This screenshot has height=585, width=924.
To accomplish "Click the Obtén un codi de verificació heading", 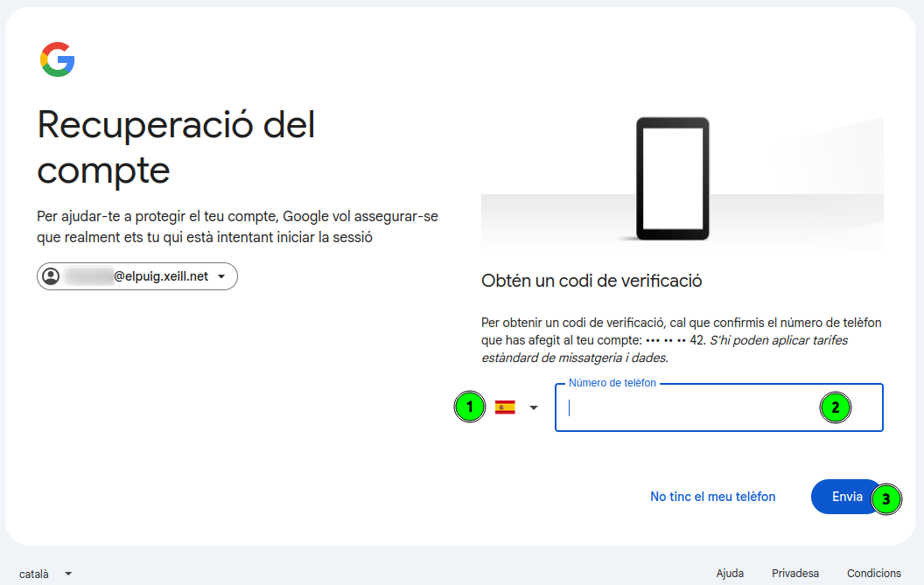I will tap(591, 281).
